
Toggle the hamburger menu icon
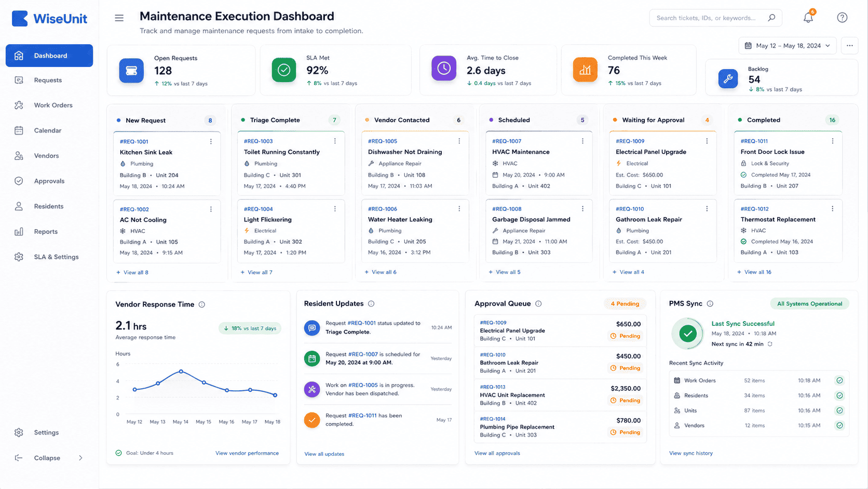coord(119,18)
